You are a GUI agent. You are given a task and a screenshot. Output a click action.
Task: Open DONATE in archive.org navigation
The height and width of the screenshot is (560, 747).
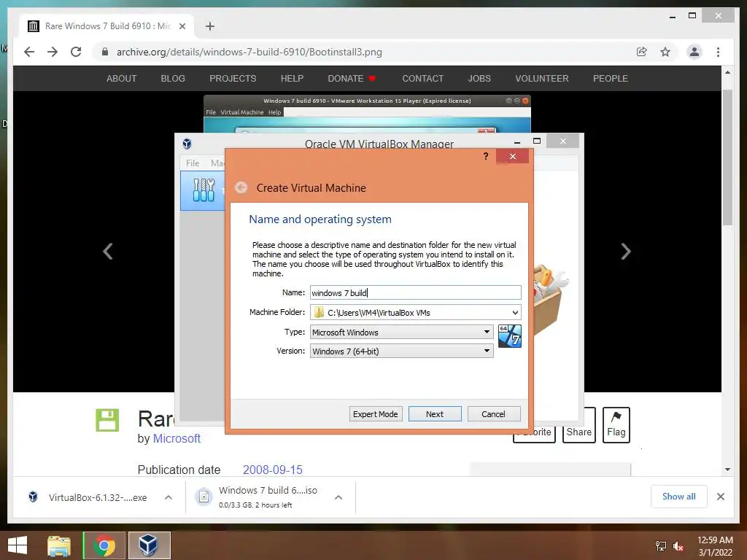coord(352,79)
